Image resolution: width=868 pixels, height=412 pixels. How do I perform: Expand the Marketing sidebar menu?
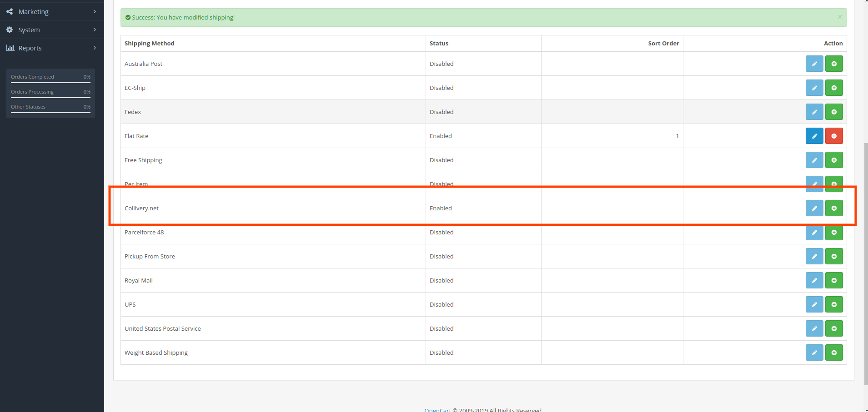(51, 12)
